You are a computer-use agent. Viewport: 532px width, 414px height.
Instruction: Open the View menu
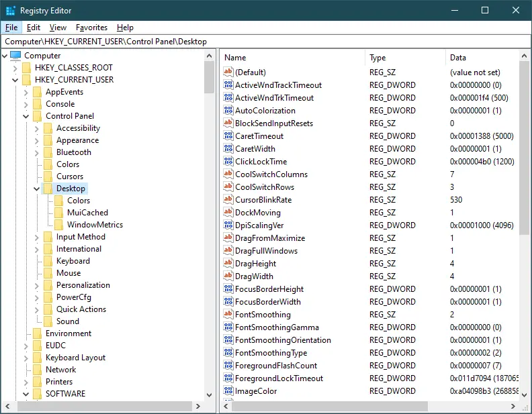pyautogui.click(x=58, y=28)
